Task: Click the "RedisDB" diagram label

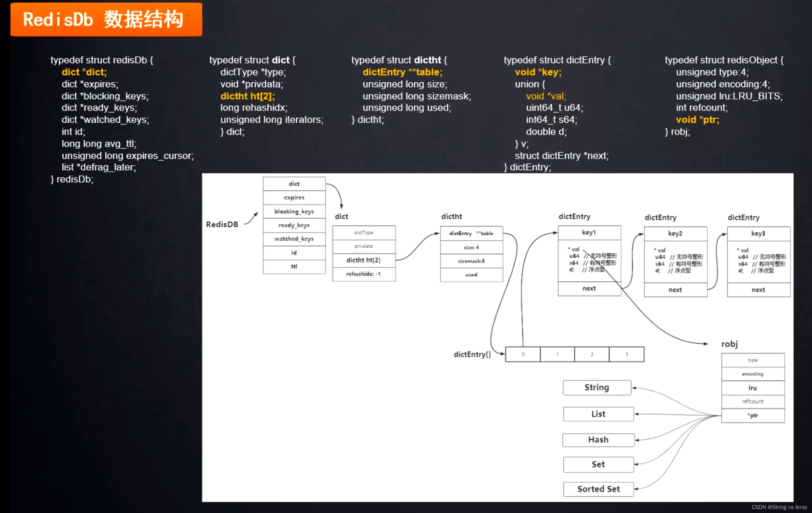Action: [222, 224]
